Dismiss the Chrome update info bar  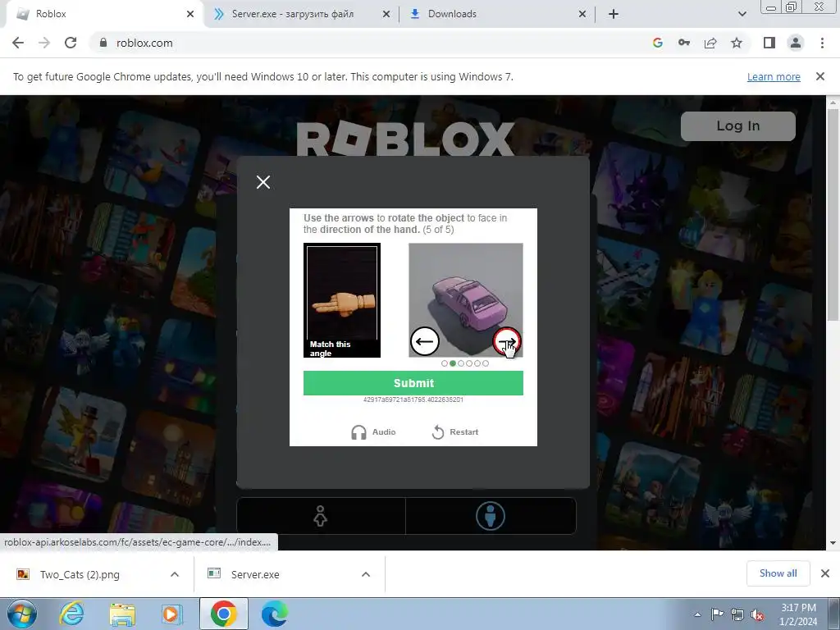[820, 76]
